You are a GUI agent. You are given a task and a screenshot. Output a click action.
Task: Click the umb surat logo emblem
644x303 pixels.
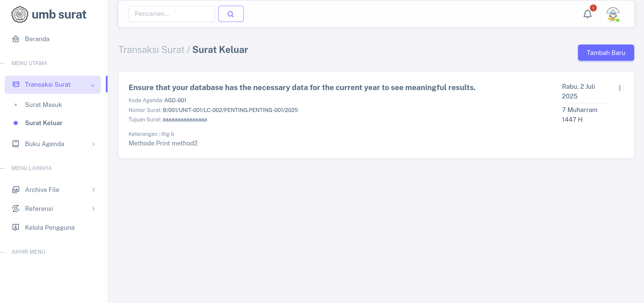coord(20,15)
